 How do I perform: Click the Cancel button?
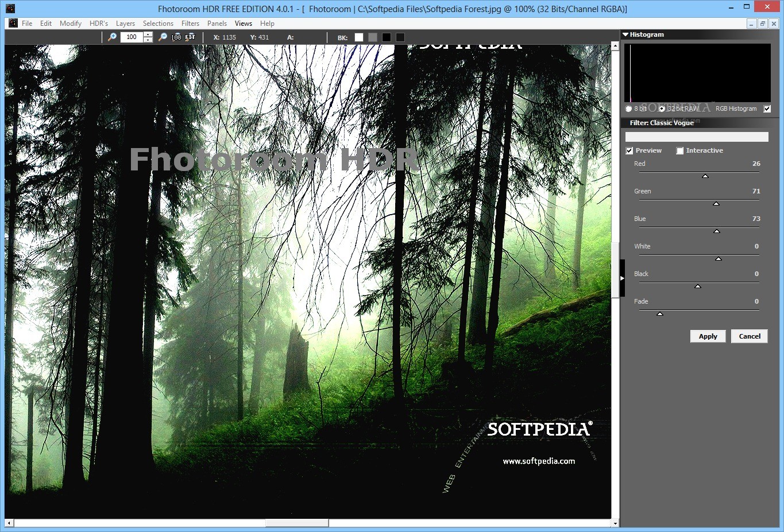point(750,336)
